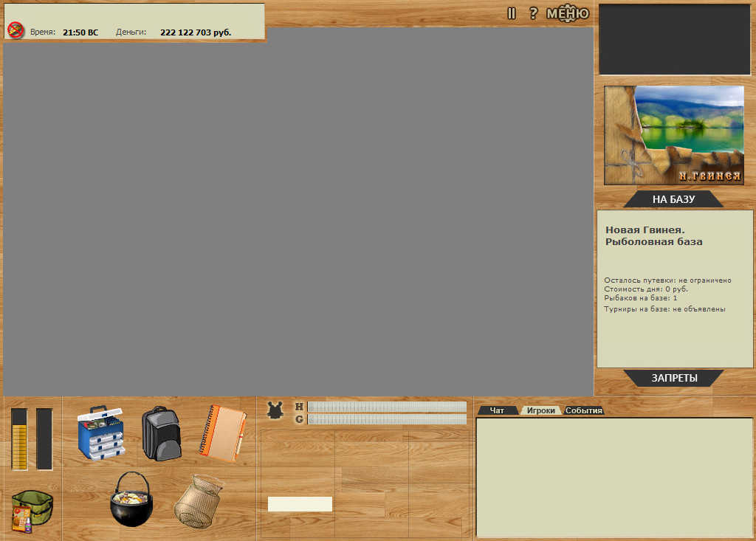Click the ЗАПРЕТЫ button
The width and height of the screenshot is (756, 541).
point(674,378)
